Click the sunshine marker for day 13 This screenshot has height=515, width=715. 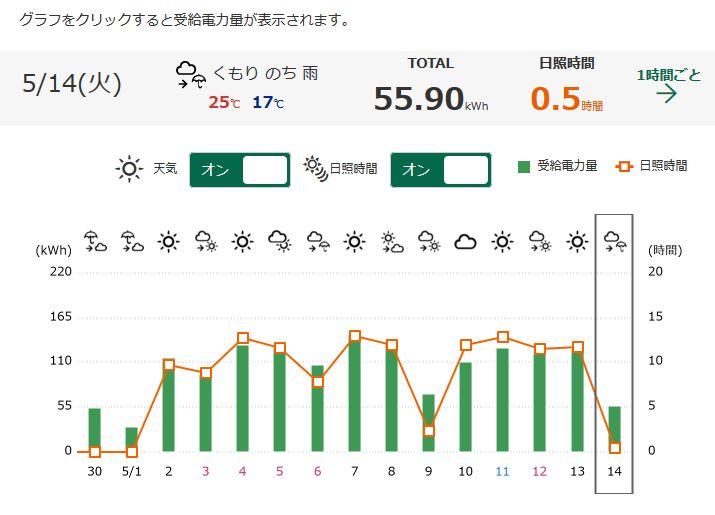[577, 347]
